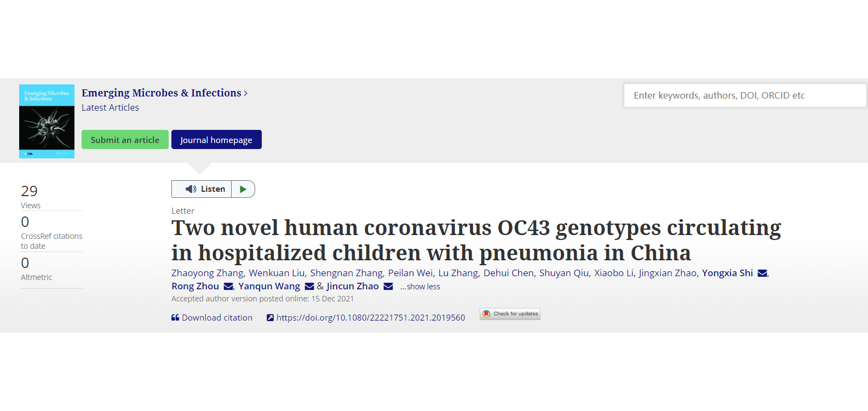Focus the keyword search input field
This screenshot has height=411, width=868.
pos(745,95)
